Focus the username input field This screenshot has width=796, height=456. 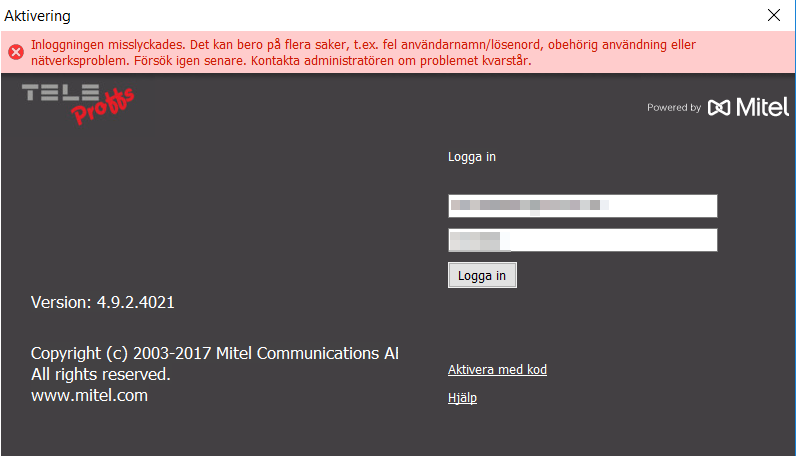pos(582,206)
